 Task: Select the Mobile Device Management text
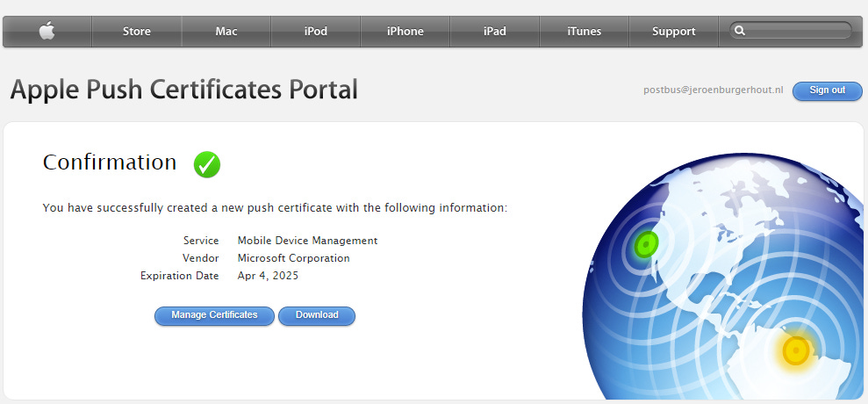pos(307,241)
